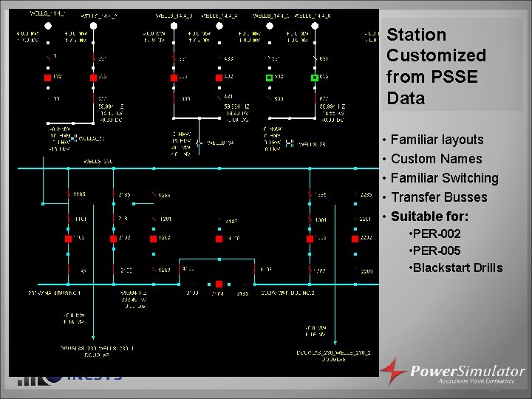Click the 'Custom Names' bullet
The height and width of the screenshot is (399, 532).
pos(437,158)
